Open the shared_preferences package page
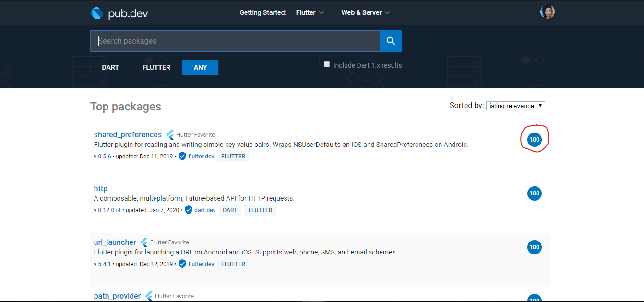 point(128,134)
